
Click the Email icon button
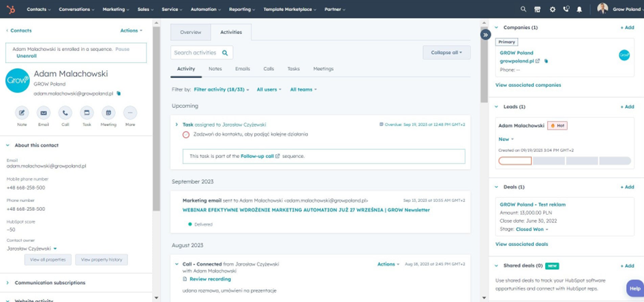coord(44,112)
